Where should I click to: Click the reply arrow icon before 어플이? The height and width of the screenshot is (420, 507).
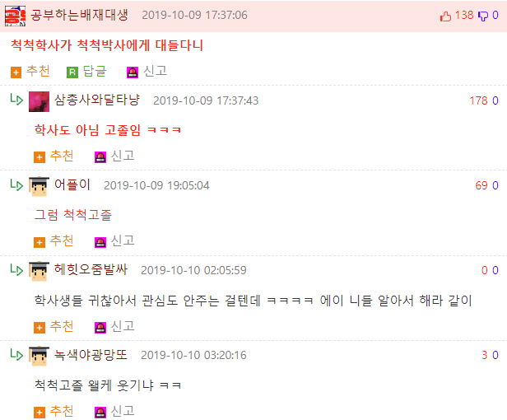point(16,184)
